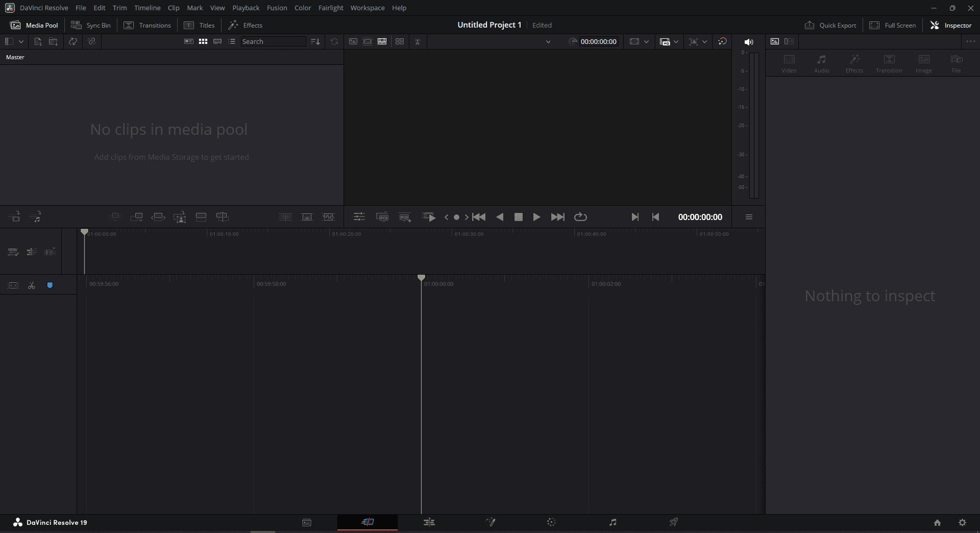Open the Project Settings gear icon
980x533 pixels.
click(962, 522)
